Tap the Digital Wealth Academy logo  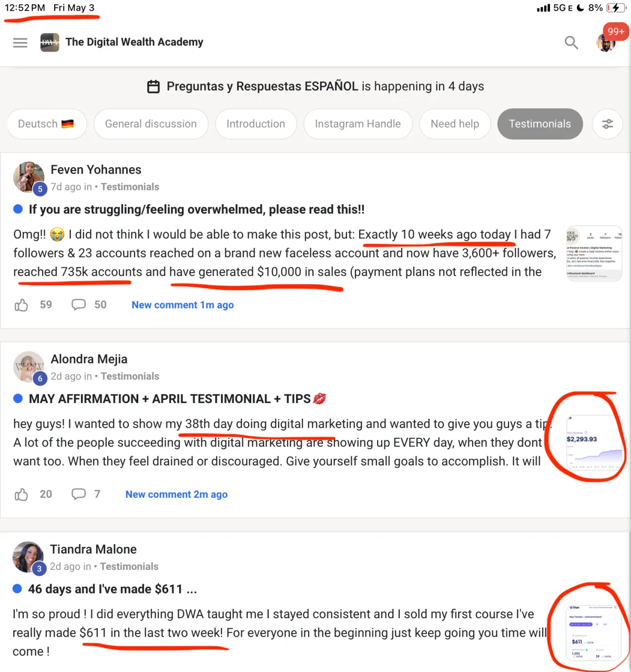point(50,43)
